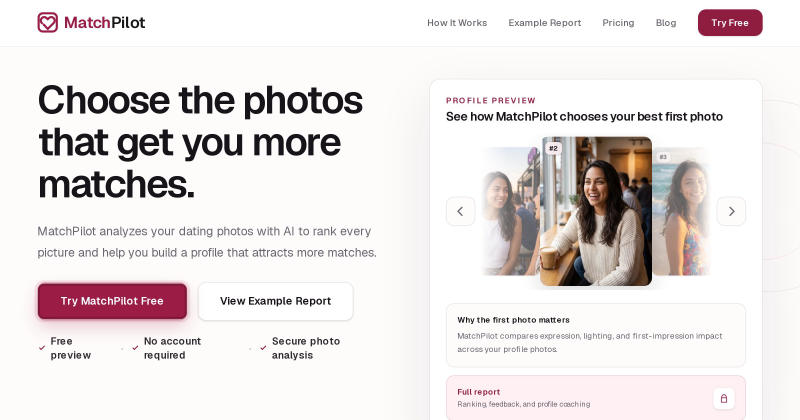The width and height of the screenshot is (800, 420).
Task: Advance the carousel with the right chevron
Action: pos(731,211)
